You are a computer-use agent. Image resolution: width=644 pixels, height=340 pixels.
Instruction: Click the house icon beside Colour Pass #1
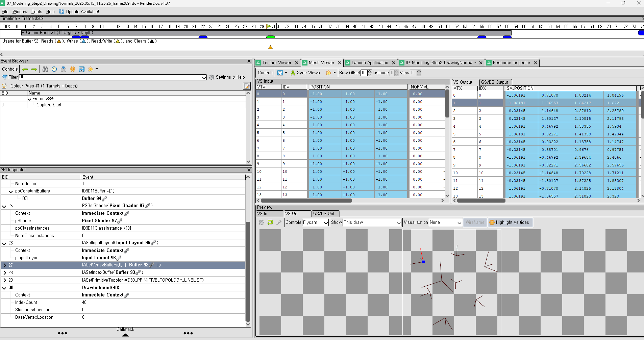tap(4, 86)
